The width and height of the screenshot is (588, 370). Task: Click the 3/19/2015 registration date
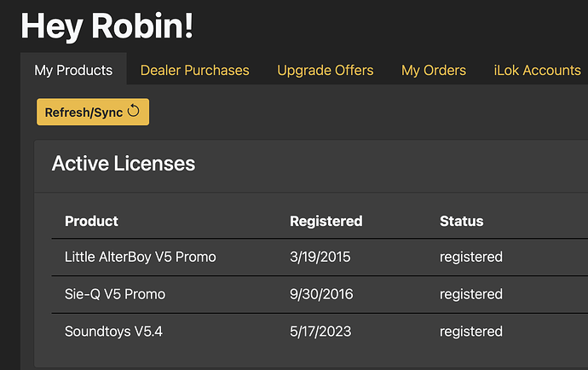pyautogui.click(x=320, y=257)
